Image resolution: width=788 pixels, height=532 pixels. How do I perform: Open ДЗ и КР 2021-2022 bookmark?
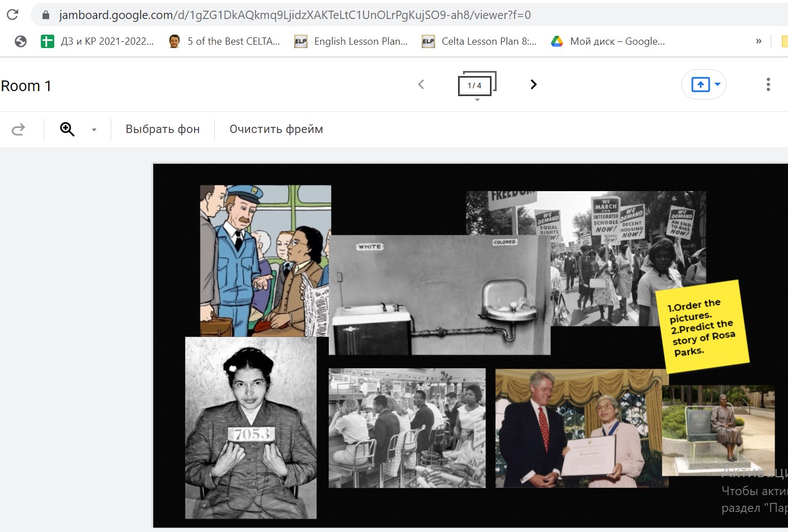tap(98, 41)
